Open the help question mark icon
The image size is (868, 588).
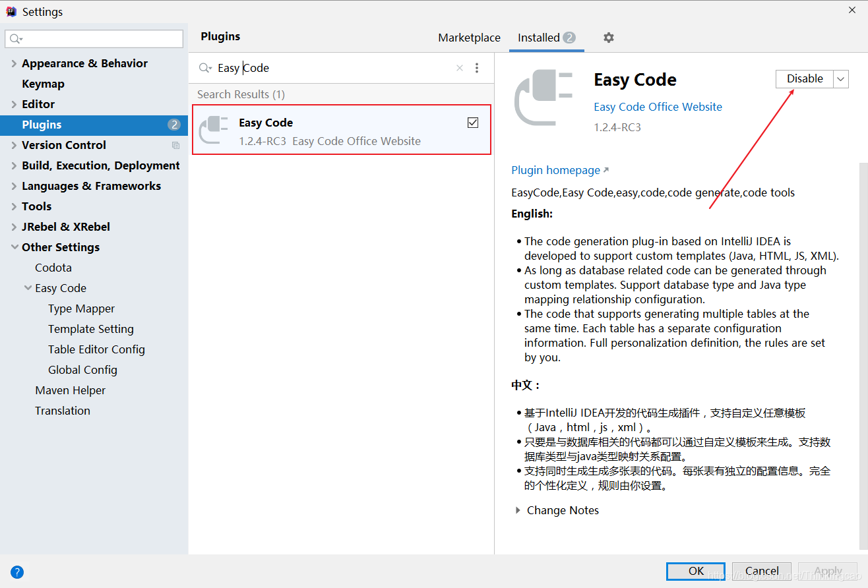click(x=17, y=572)
